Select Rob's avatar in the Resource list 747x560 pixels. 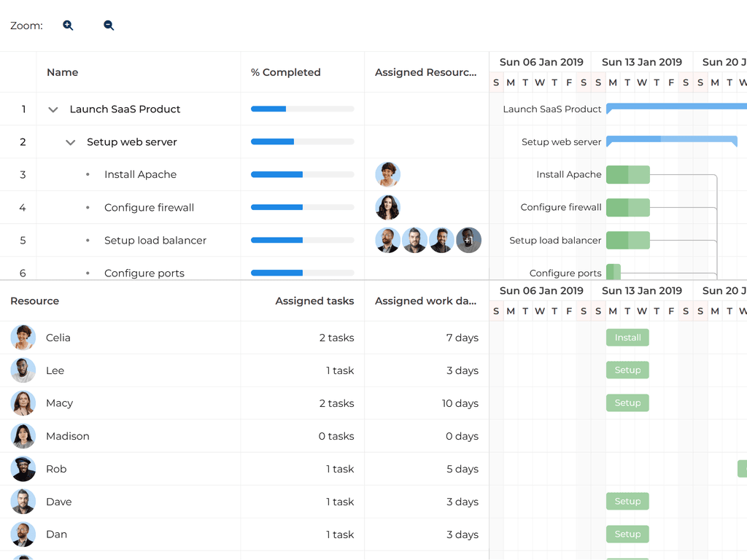23,469
